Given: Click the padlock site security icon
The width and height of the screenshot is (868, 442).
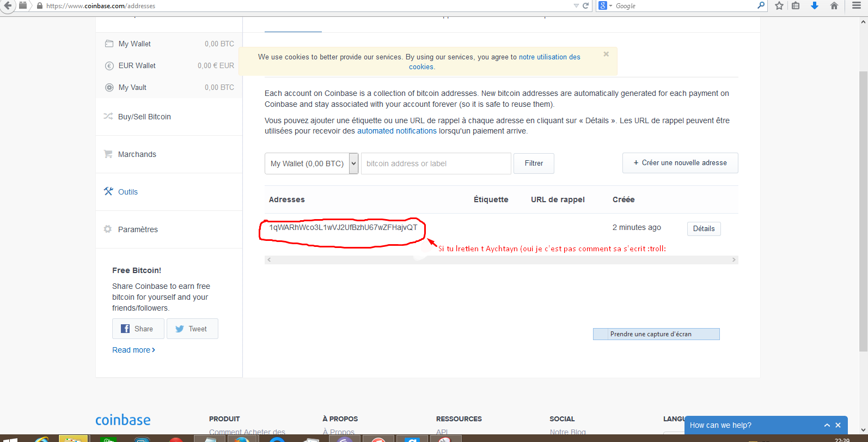Looking at the screenshot, I should 39,6.
